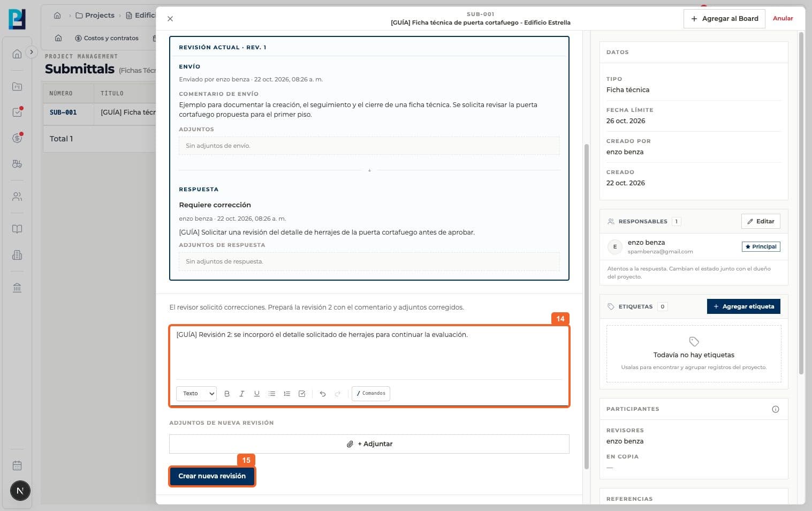Click the N user avatar
The height and width of the screenshot is (511, 812).
(x=20, y=491)
